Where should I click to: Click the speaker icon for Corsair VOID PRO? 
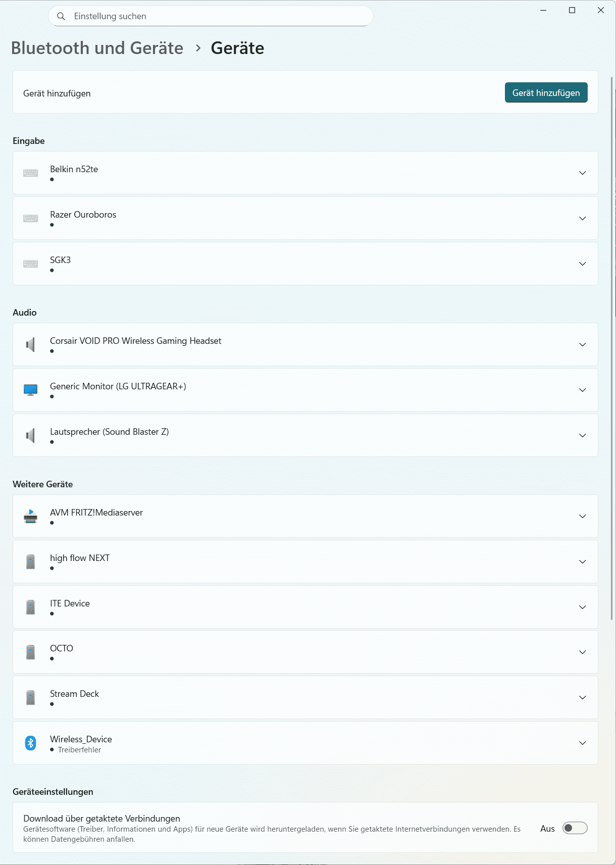point(31,344)
